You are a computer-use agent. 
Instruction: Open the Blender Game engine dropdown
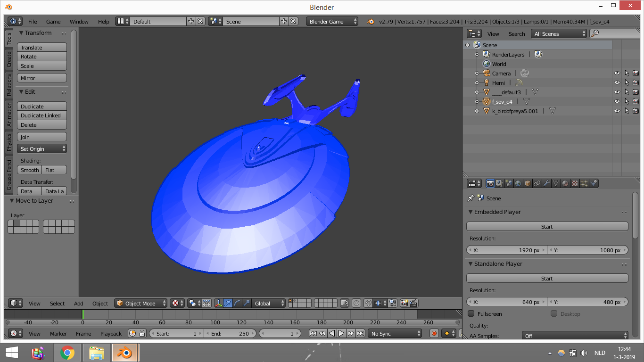[x=332, y=21]
